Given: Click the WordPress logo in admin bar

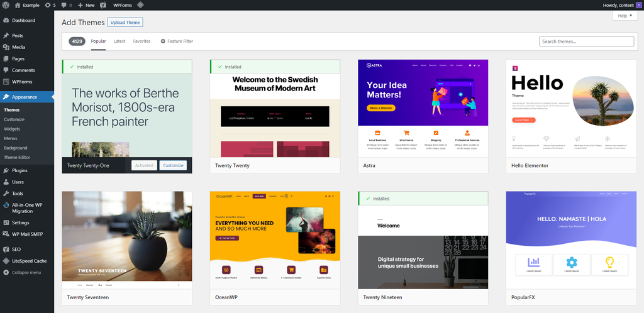Looking at the screenshot, I should (6, 5).
